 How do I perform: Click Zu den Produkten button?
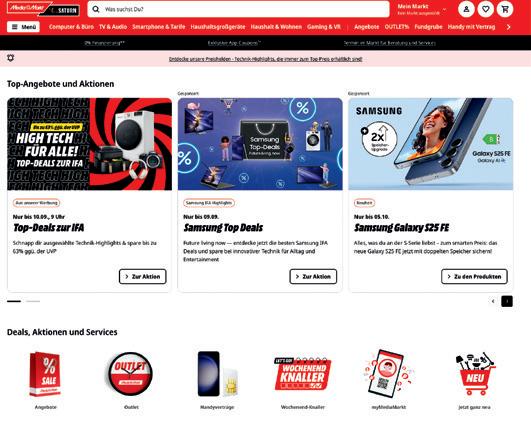point(474,277)
